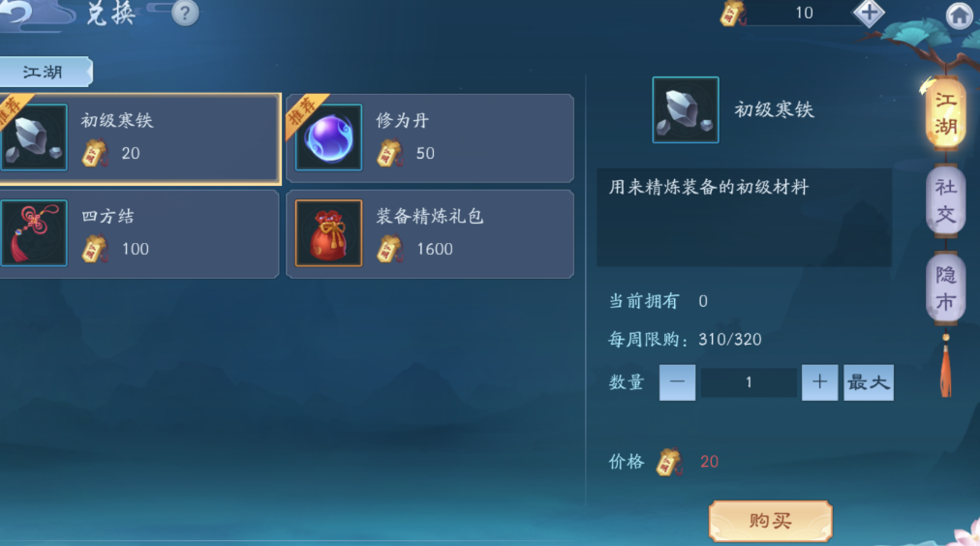980x546 pixels.
Task: Select the 初级寒铁 ore item icon
Action: (x=34, y=137)
